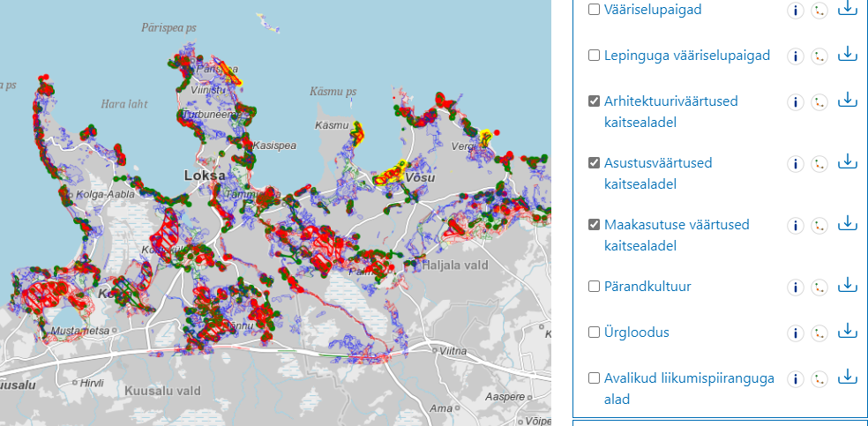The image size is (868, 426).
Task: Click the Hirvli map label
Action: [92, 383]
